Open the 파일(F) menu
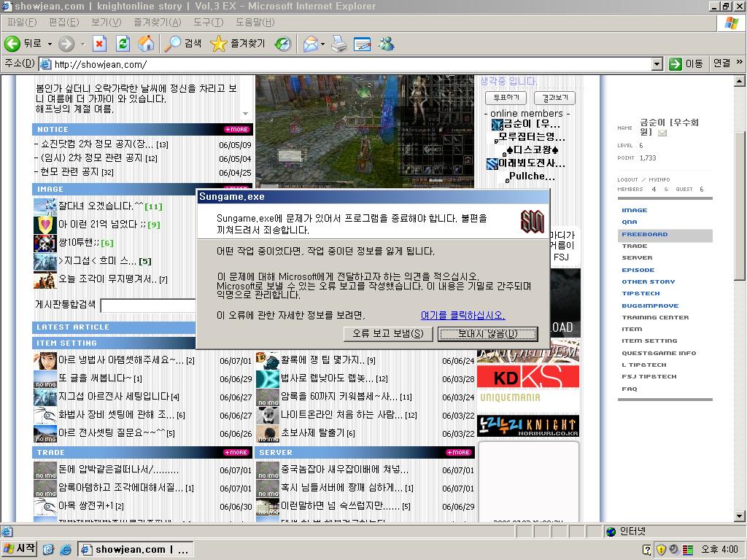The width and height of the screenshot is (747, 560). [22, 23]
